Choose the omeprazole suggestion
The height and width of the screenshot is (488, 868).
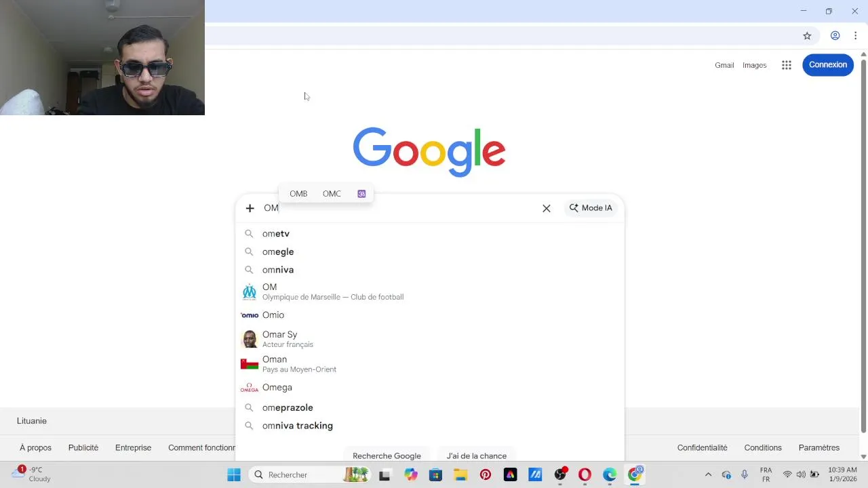[x=430, y=407]
